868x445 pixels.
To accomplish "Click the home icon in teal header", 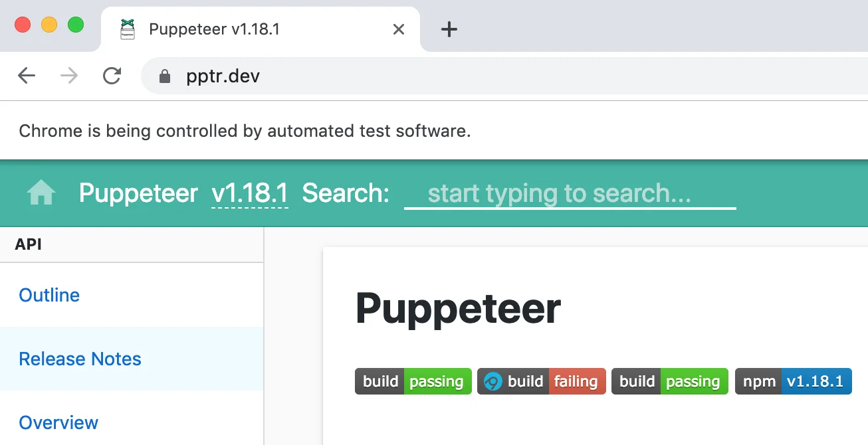I will (41, 193).
